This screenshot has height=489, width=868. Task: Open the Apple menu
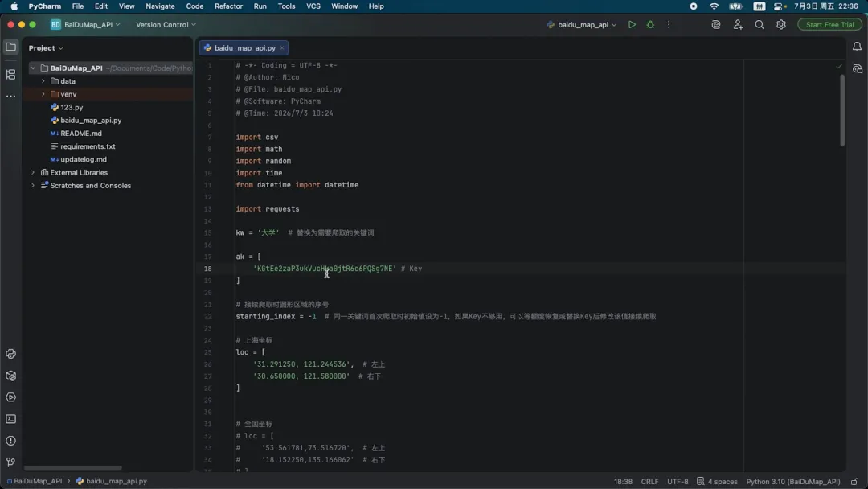point(14,6)
